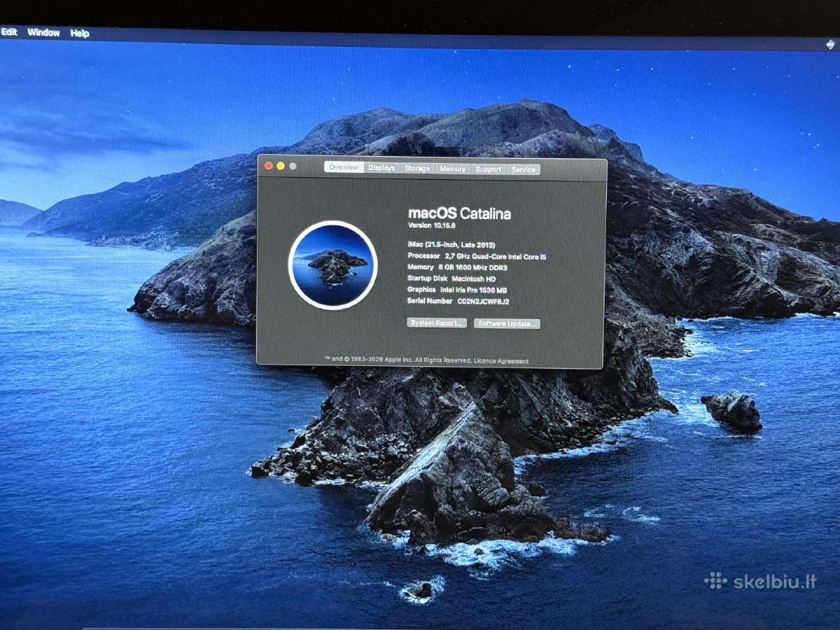Click the macOS Catalina title
The image size is (840, 630).
click(x=459, y=213)
